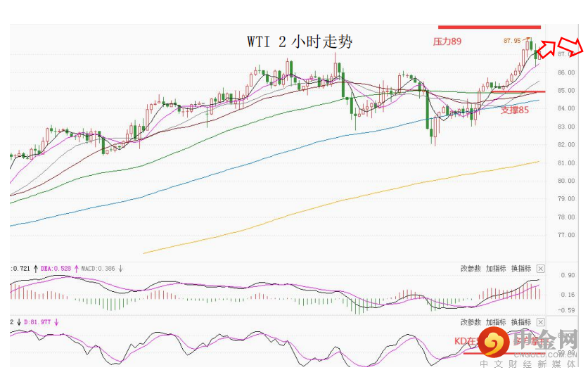Image resolution: width=588 pixels, height=377 pixels.
Task: Click 换指标 in the MACD panel
Action: [521, 269]
